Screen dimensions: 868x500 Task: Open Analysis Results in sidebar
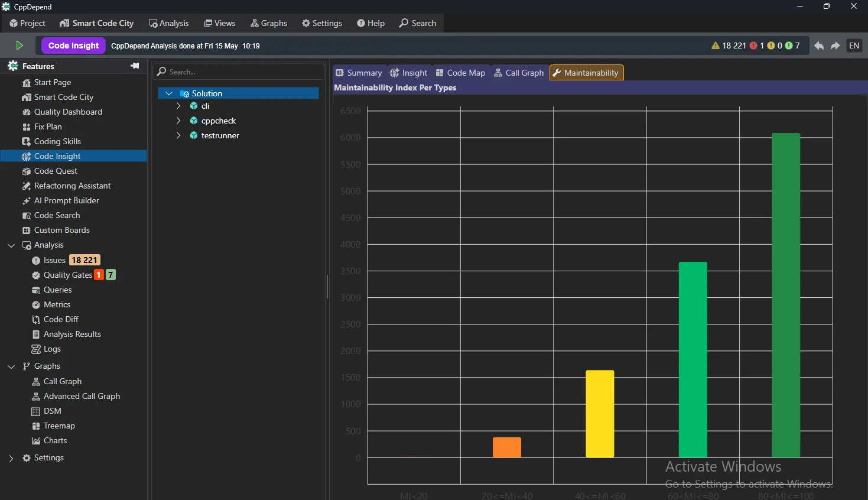(x=72, y=334)
